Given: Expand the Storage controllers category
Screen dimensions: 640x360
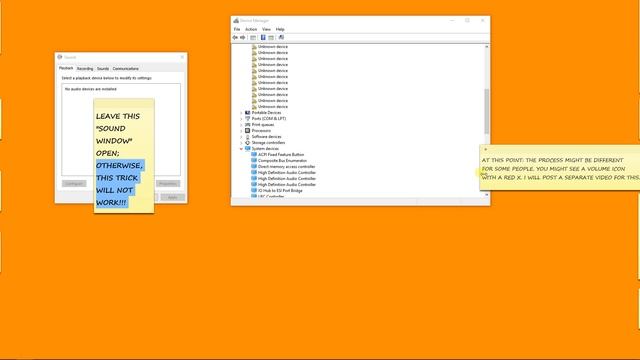Looking at the screenshot, I should pos(241,143).
